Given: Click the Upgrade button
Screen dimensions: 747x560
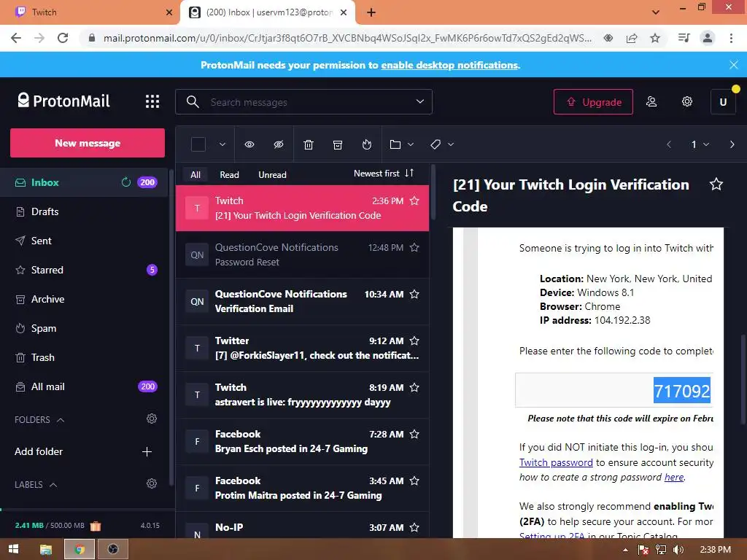Looking at the screenshot, I should pos(593,102).
